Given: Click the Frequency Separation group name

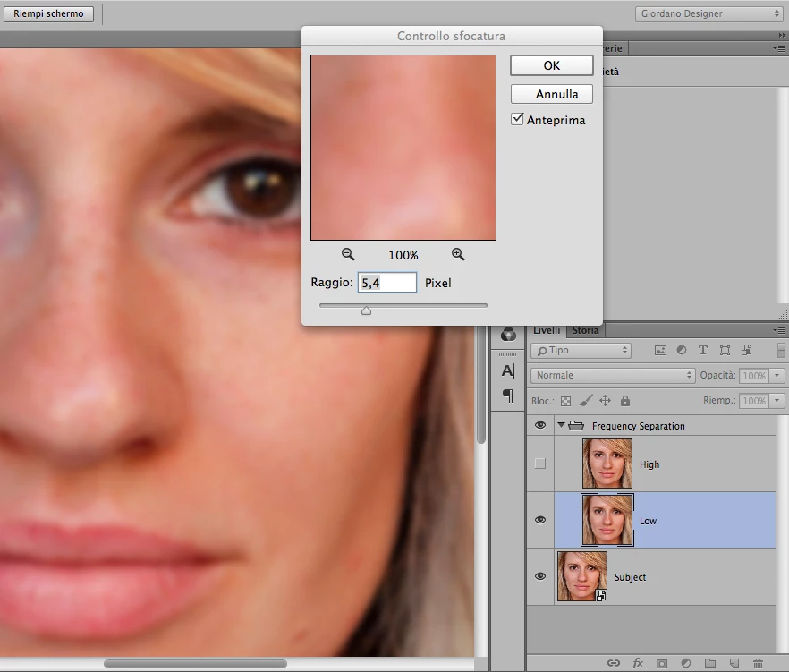Looking at the screenshot, I should pos(638,426).
